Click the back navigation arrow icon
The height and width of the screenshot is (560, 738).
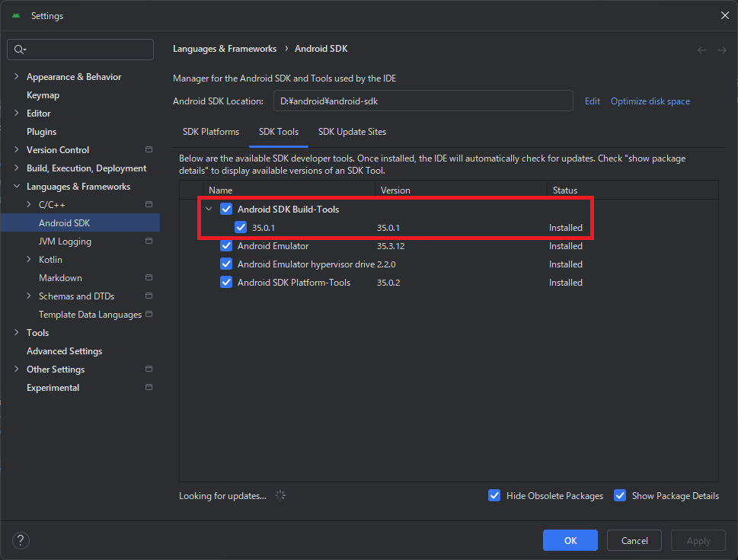point(702,50)
